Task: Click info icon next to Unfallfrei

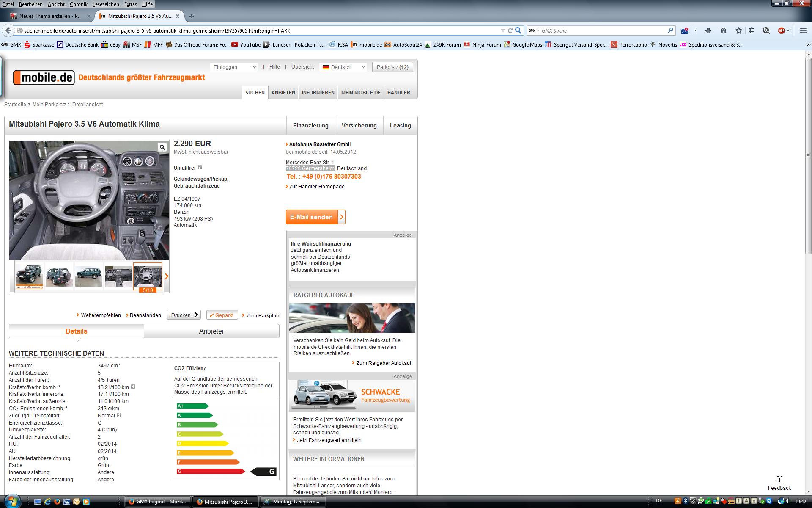Action: [200, 167]
